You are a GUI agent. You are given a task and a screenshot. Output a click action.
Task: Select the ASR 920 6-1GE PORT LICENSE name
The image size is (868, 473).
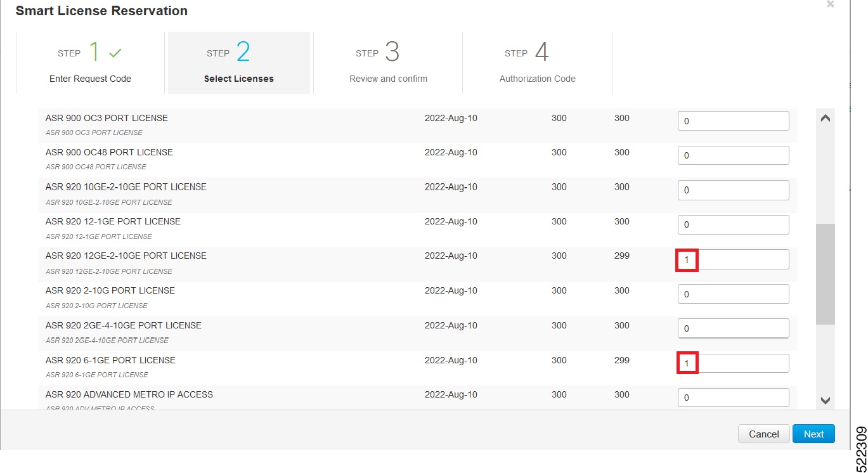point(110,360)
